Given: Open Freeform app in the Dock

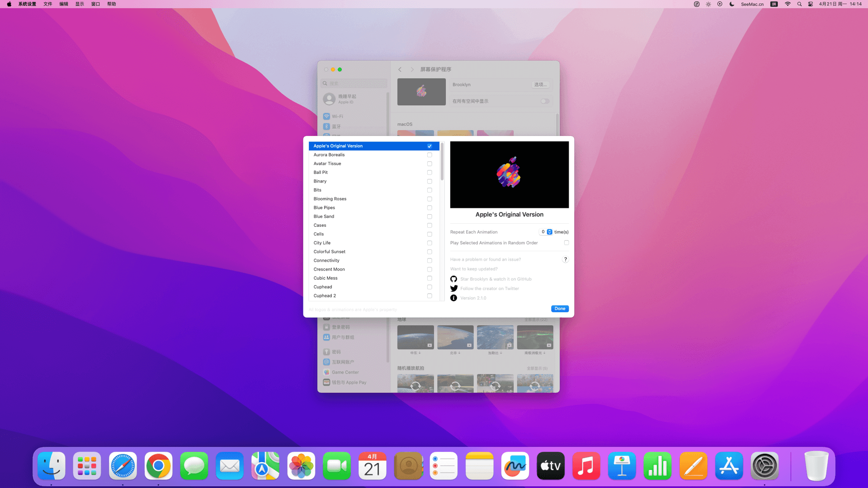Looking at the screenshot, I should [x=515, y=466].
